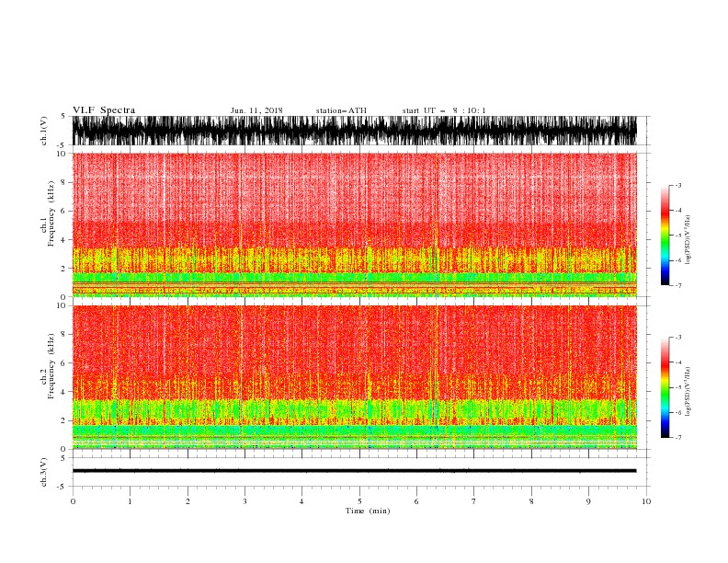Screen dimensions: 728x563
Task: Click the ch.1 voltage waveform strip
Action: pos(355,131)
